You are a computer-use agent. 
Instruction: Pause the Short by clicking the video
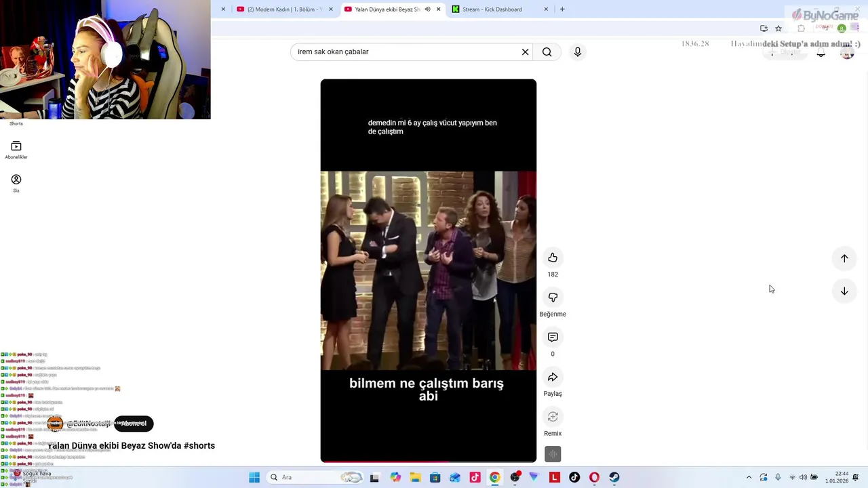click(x=428, y=270)
